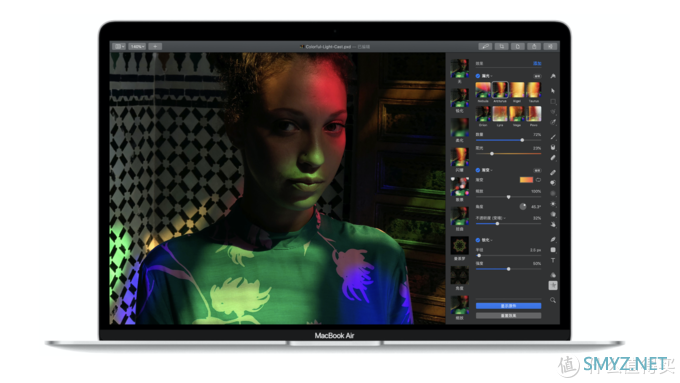The image size is (680, 383).
Task: Adjust the 100% scale slider handle
Action: coord(509,197)
